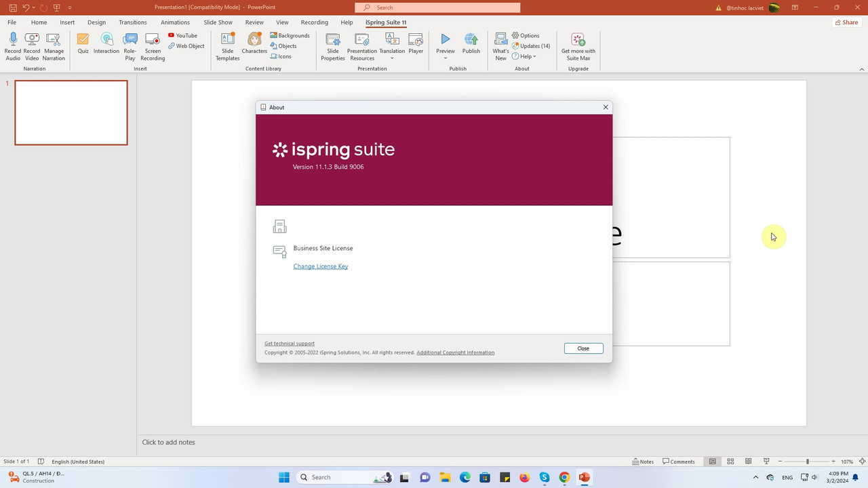Start Slide Show from status bar
Viewport: 868px width, 488px height.
[766, 462]
